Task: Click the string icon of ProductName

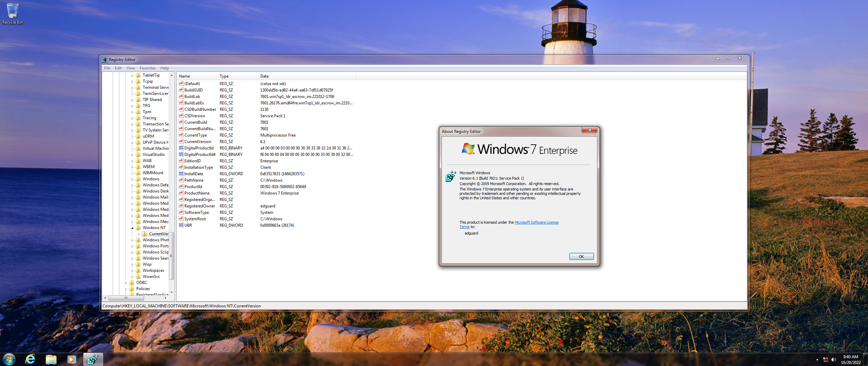Action: [181, 193]
